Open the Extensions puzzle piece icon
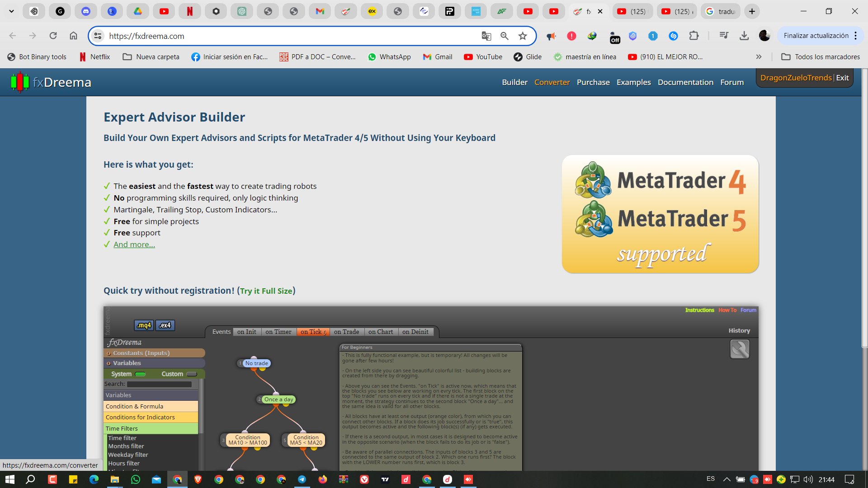 [693, 36]
